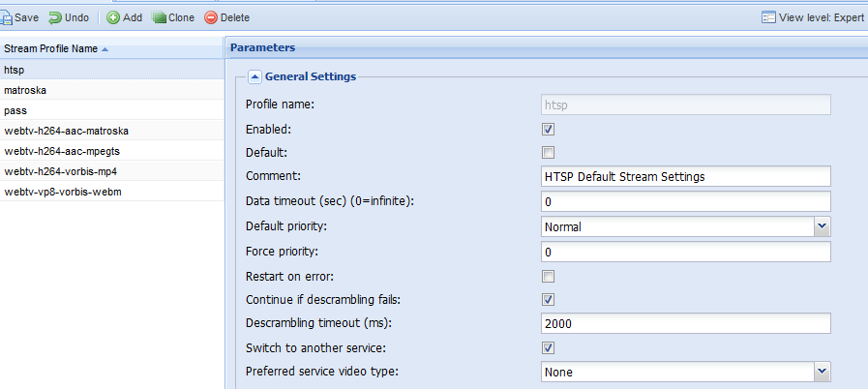This screenshot has height=389, width=868.
Task: Click the Clone profile icon
Action: tap(159, 17)
